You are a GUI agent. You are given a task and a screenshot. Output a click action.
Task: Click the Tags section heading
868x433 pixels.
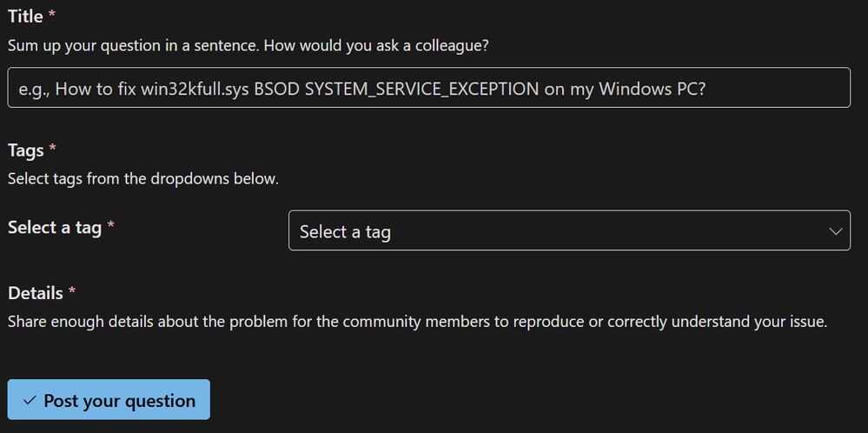point(25,150)
